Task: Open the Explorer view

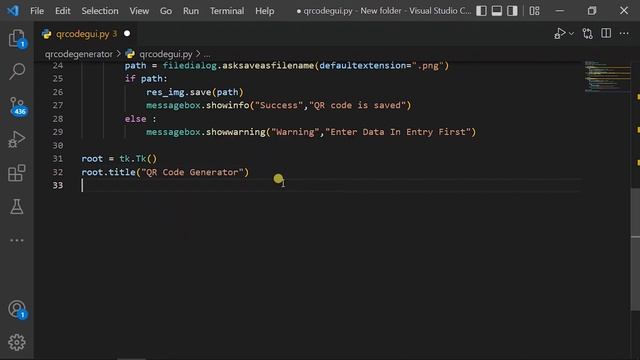Action: 17,38
